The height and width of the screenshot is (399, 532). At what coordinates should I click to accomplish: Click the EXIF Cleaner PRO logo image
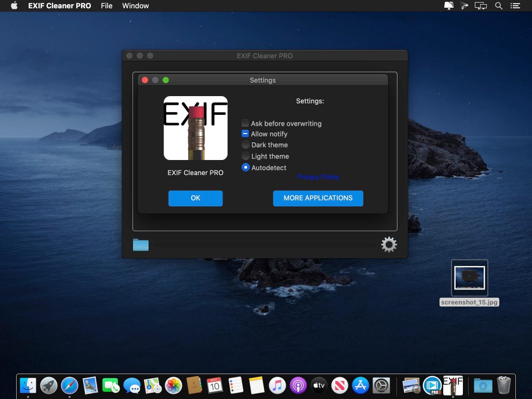coord(195,127)
